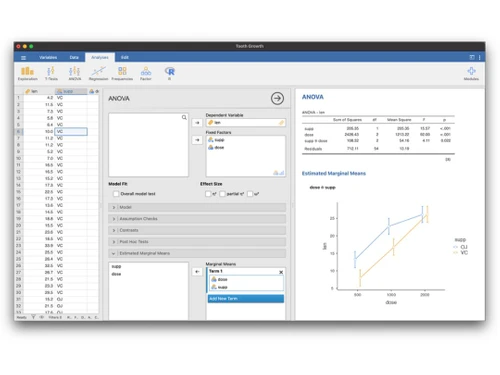500x375 pixels.
Task: Enable the Overall model test checkbox
Action: pos(116,194)
